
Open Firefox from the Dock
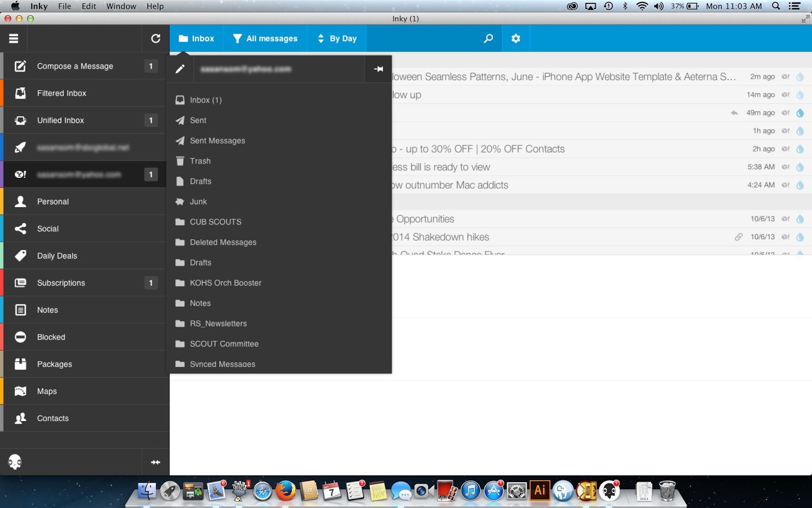click(x=285, y=491)
